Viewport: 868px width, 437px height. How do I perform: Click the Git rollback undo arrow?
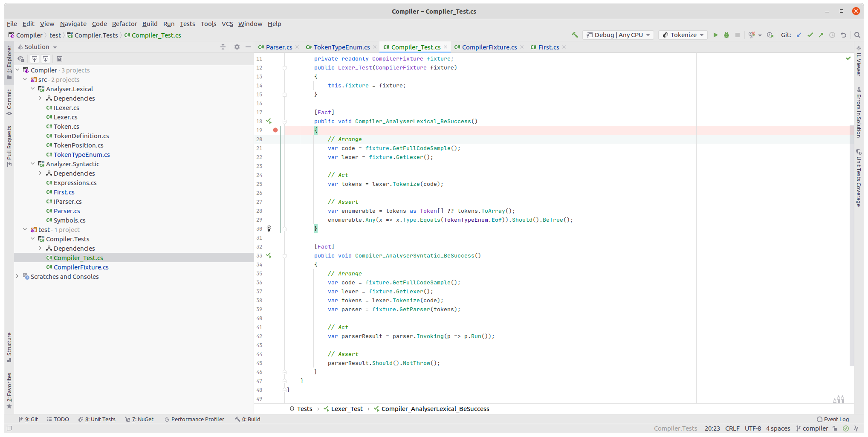tap(843, 35)
